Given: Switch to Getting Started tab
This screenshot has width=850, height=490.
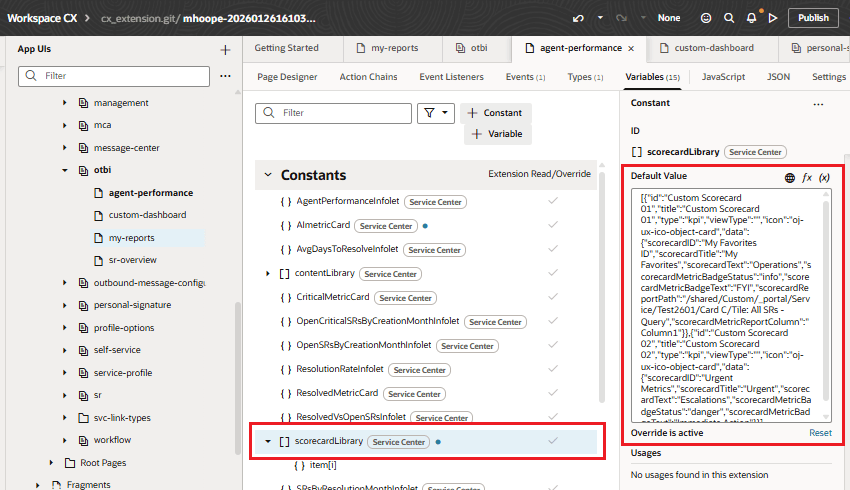Looking at the screenshot, I should pos(286,48).
